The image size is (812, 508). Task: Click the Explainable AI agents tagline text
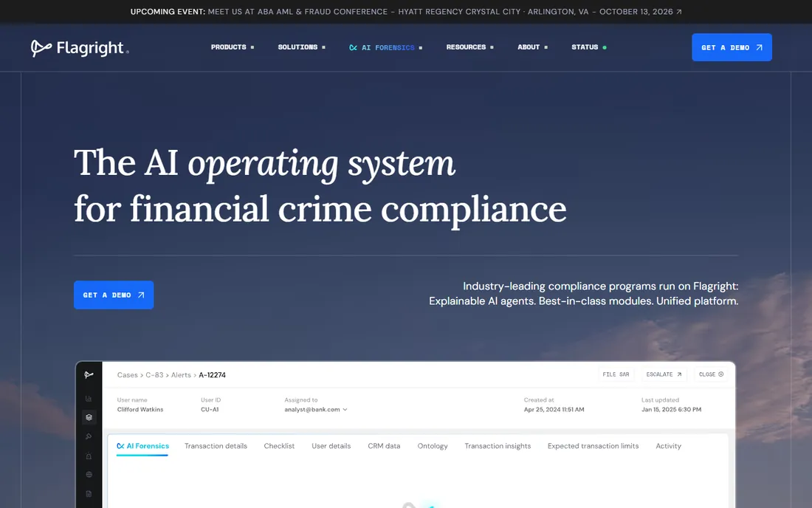click(x=482, y=301)
